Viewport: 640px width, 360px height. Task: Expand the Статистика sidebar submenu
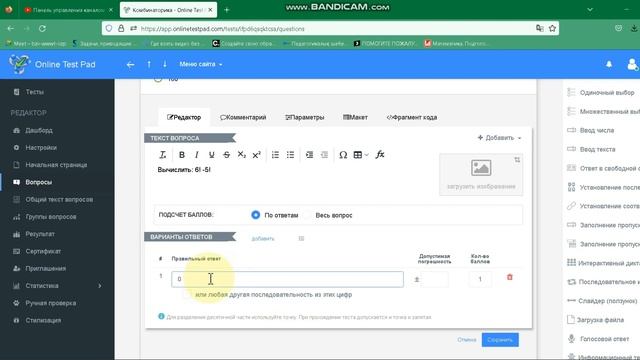tap(99, 286)
